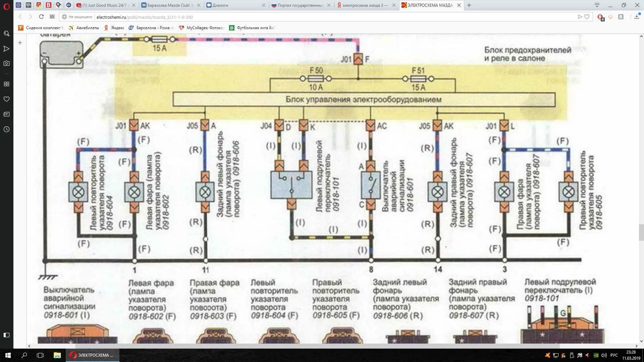Screen dimensions: 644x362
Task: Switch the input language 'РУС'
Action: 614,355
